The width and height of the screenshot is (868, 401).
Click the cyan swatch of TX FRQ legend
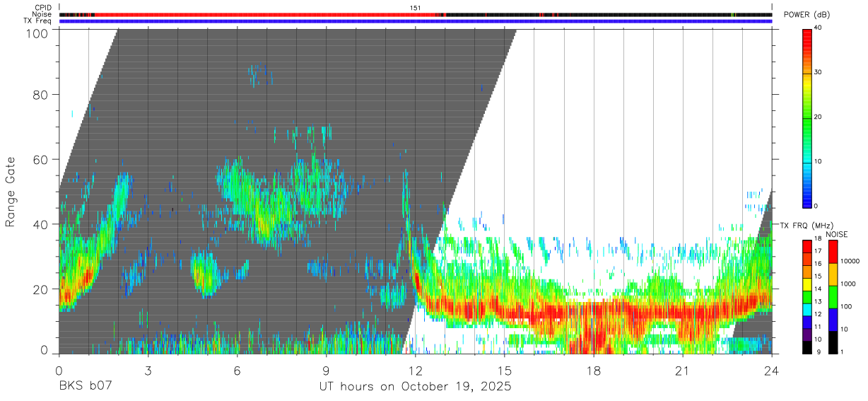807,310
